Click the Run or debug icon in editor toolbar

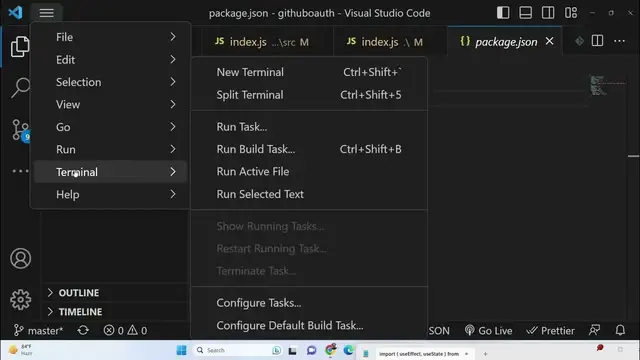579,41
